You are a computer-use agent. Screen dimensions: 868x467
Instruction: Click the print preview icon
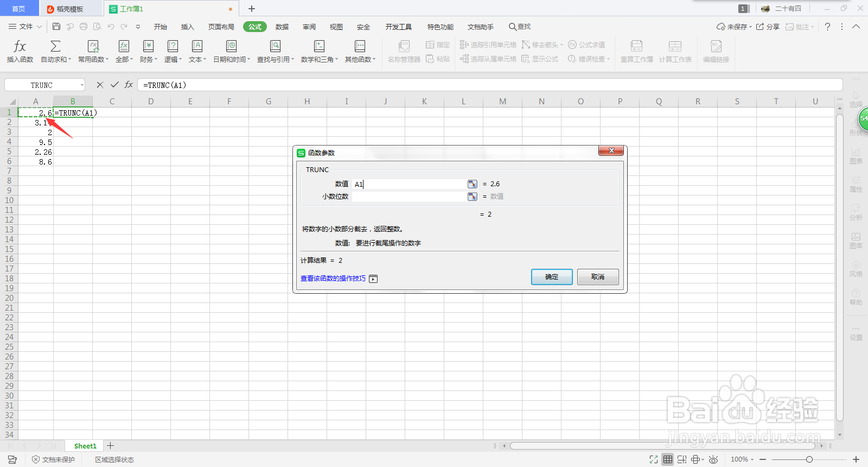(x=97, y=27)
